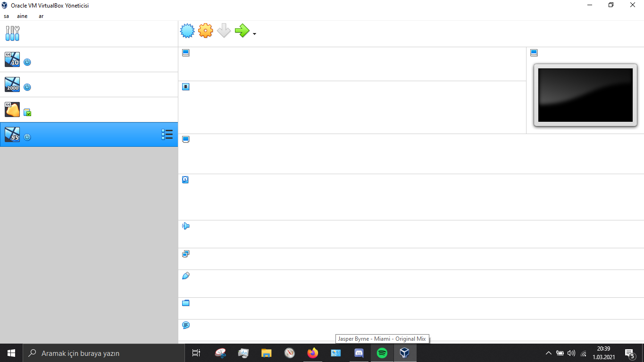Switch to Firefox in the taskbar
Viewport: 644px width, 362px height.
pos(313,353)
